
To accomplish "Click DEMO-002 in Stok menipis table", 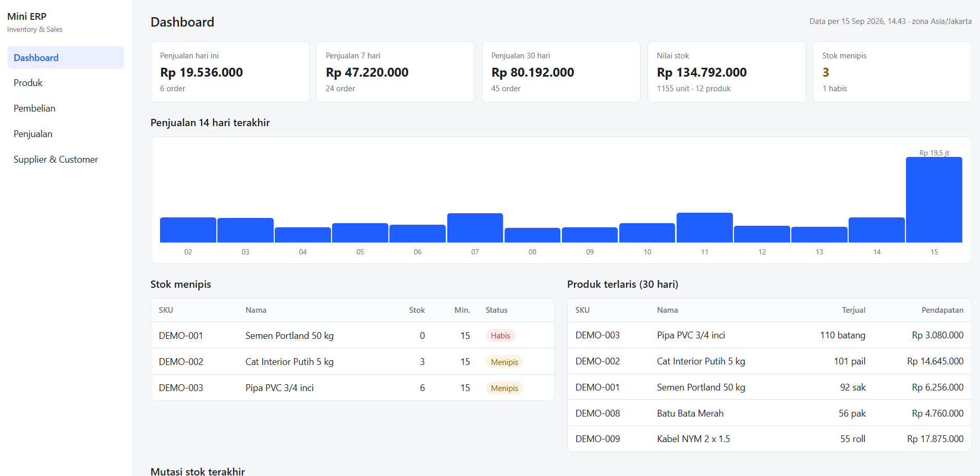I will [181, 362].
